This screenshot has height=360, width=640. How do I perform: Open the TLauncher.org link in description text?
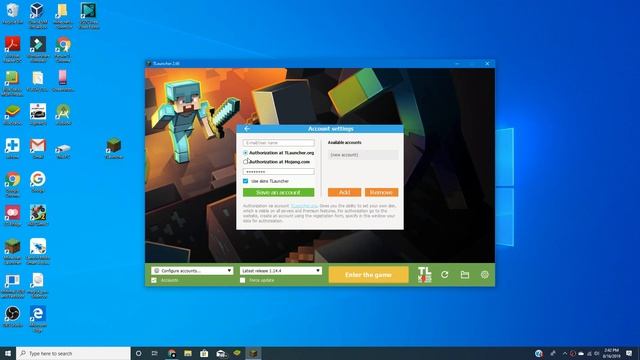click(x=304, y=206)
